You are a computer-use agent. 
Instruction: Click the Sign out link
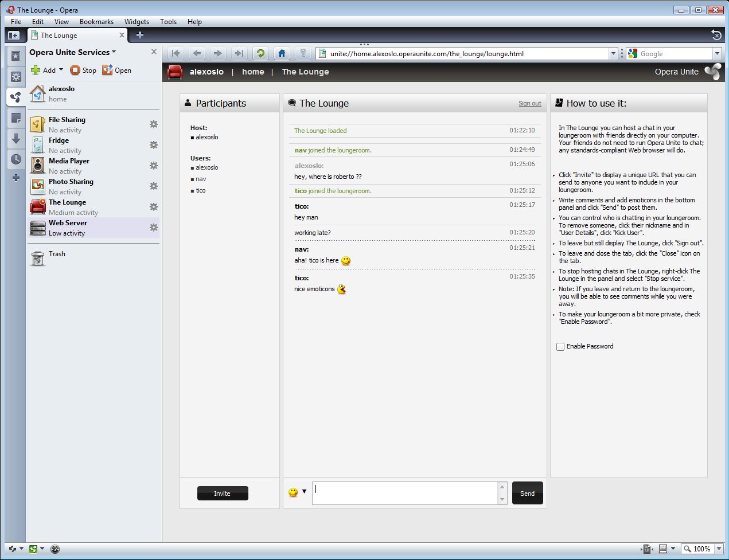(x=529, y=104)
